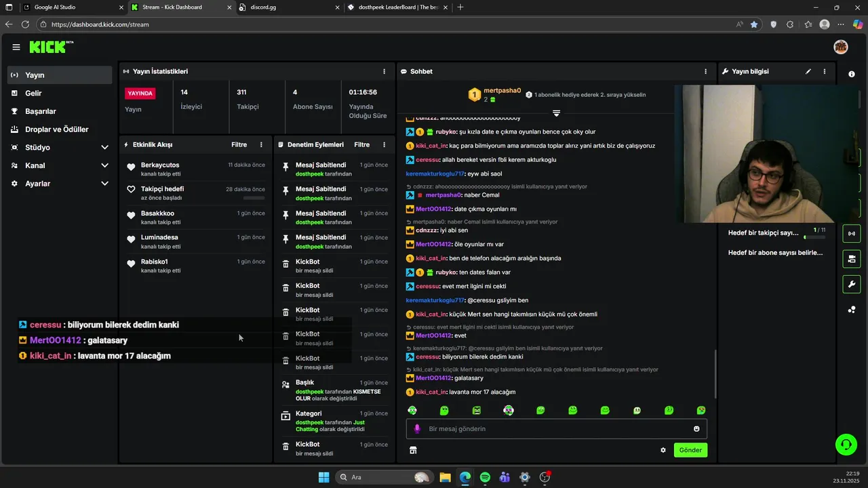Open Spotify from the taskbar
Screen dimensions: 868x488
click(x=485, y=477)
